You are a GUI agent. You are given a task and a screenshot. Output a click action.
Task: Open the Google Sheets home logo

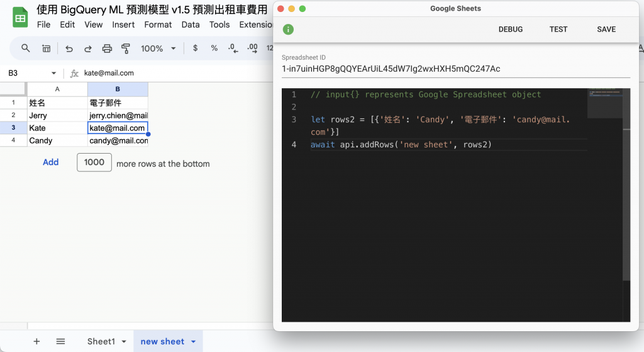coord(19,17)
